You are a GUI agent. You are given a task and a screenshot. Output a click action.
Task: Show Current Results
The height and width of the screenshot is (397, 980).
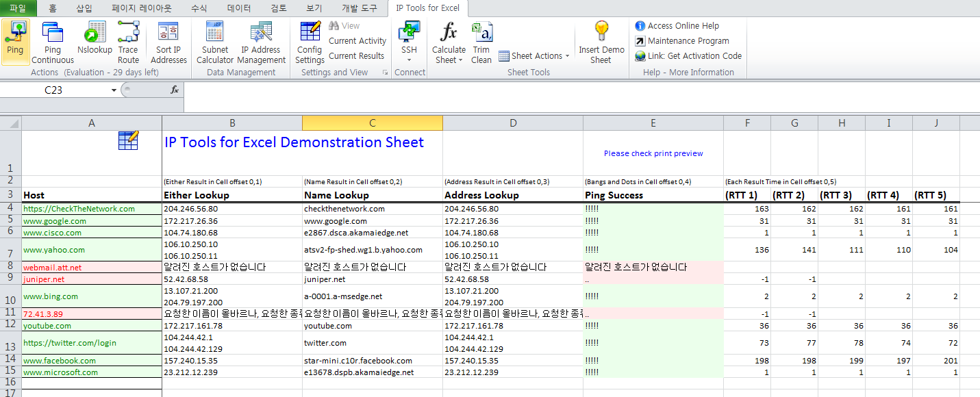pos(356,56)
